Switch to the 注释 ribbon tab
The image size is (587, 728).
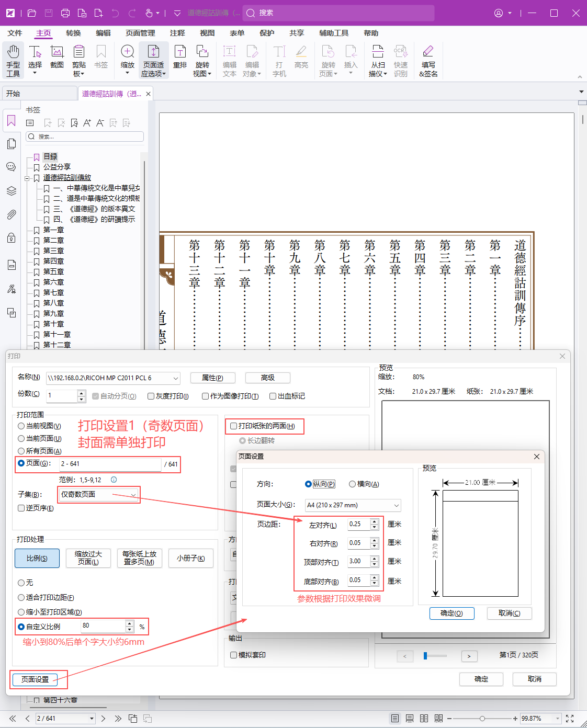click(x=178, y=33)
